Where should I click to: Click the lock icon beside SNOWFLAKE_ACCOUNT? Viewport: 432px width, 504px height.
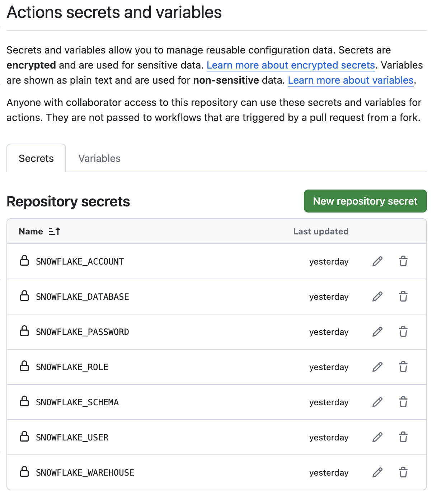coord(24,261)
